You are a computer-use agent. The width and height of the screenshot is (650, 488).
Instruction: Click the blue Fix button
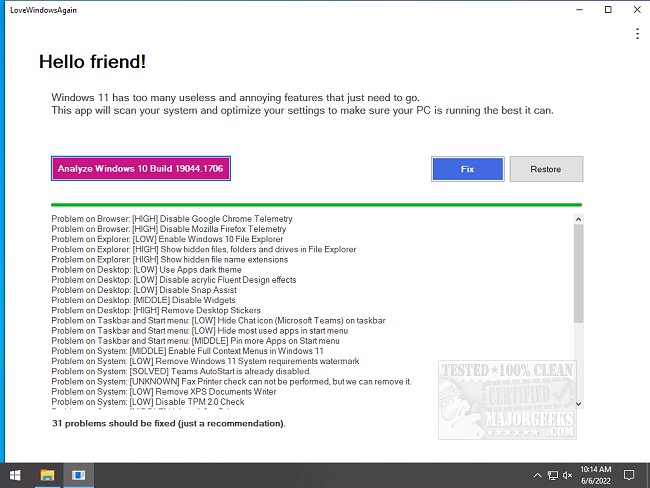pyautogui.click(x=468, y=169)
